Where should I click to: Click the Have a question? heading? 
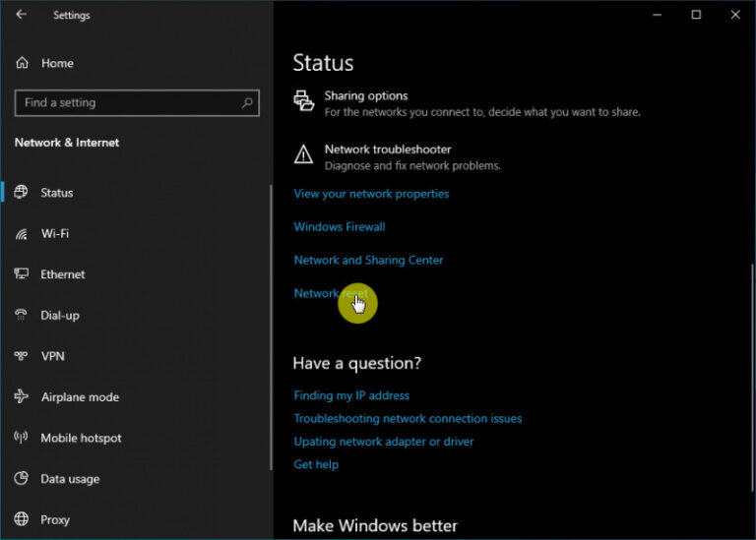[x=356, y=363]
